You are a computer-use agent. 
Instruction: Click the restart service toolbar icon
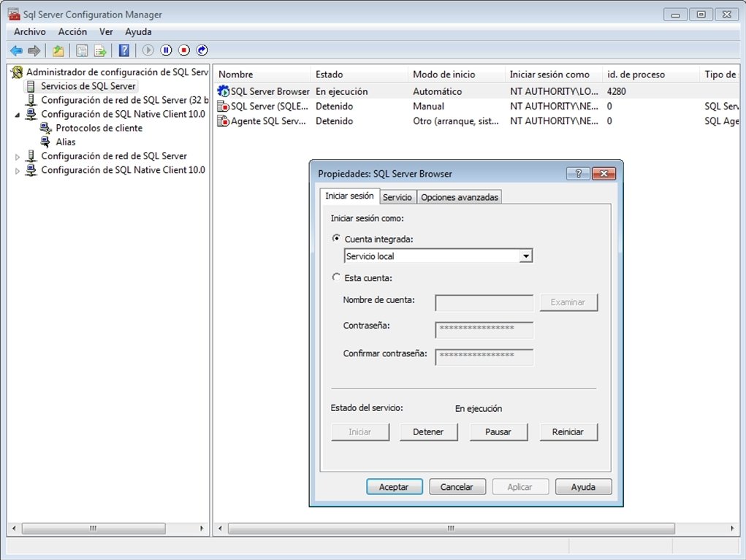point(202,50)
